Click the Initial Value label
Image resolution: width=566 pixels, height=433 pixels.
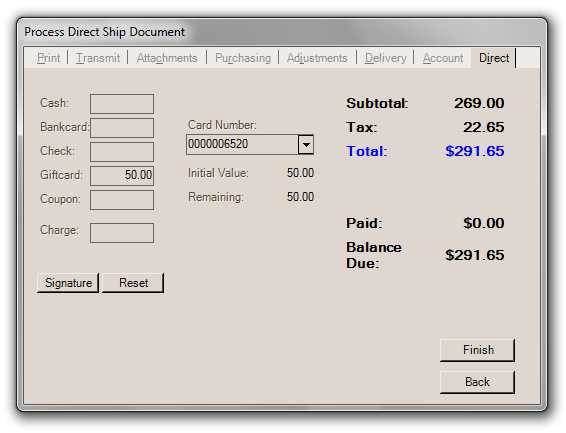coord(218,173)
